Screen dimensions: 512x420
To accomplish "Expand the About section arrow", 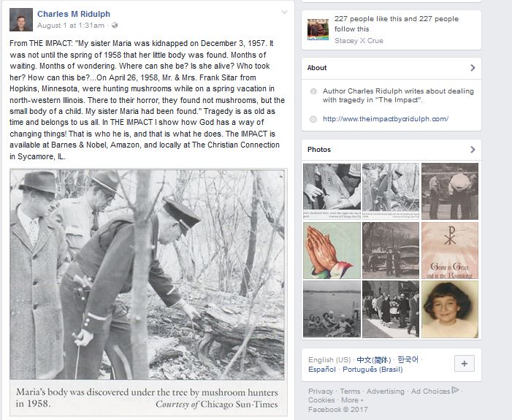I will click(473, 68).
